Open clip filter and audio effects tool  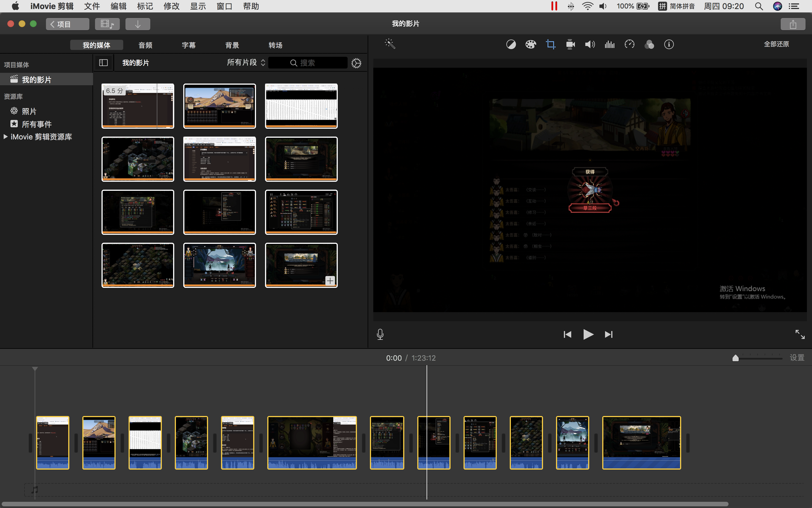point(649,44)
